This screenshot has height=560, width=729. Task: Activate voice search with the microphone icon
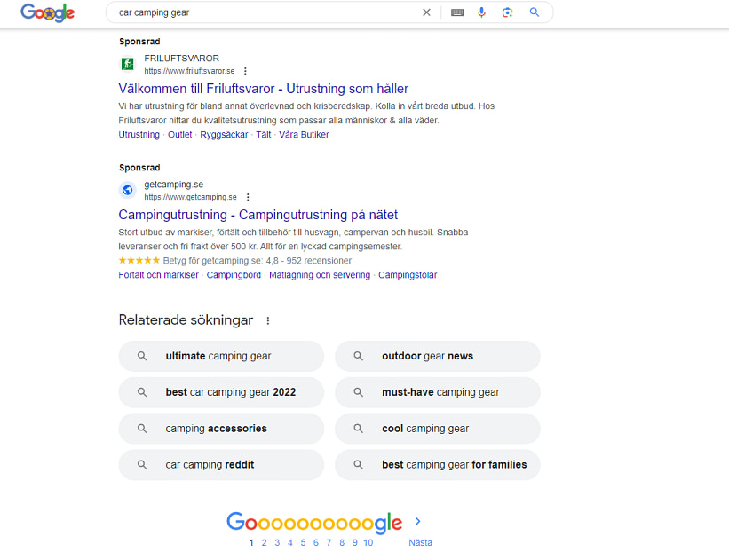(x=482, y=12)
